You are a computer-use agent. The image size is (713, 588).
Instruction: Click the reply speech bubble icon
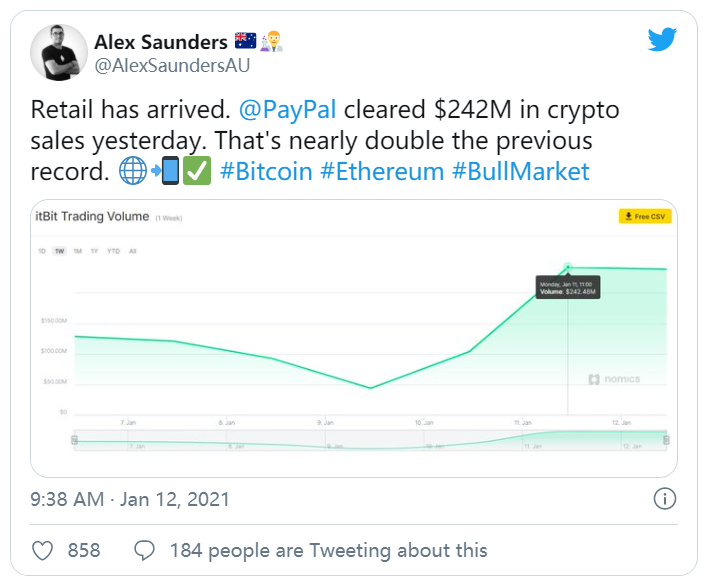(145, 550)
